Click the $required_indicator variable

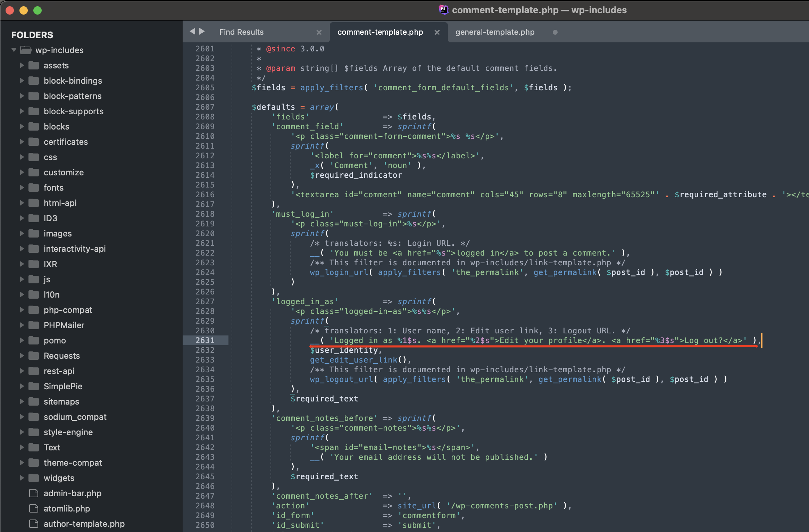click(356, 175)
